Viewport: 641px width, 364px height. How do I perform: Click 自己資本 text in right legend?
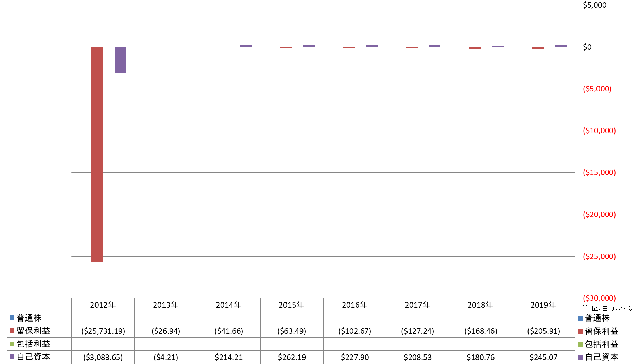point(602,357)
